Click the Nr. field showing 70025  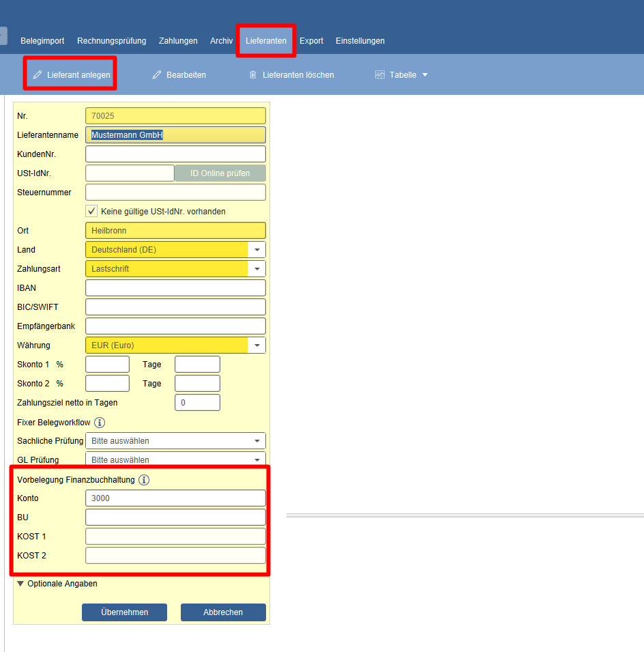tap(175, 115)
